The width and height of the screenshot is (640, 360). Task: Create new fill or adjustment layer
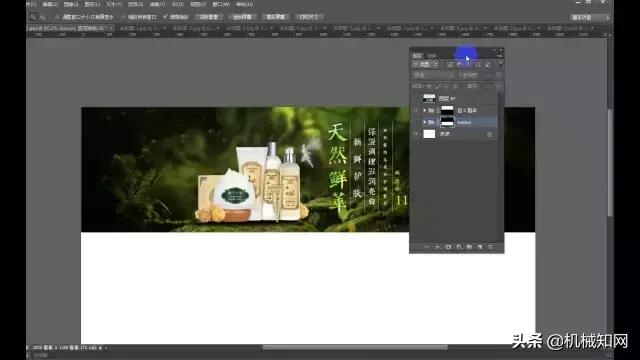pos(459,247)
